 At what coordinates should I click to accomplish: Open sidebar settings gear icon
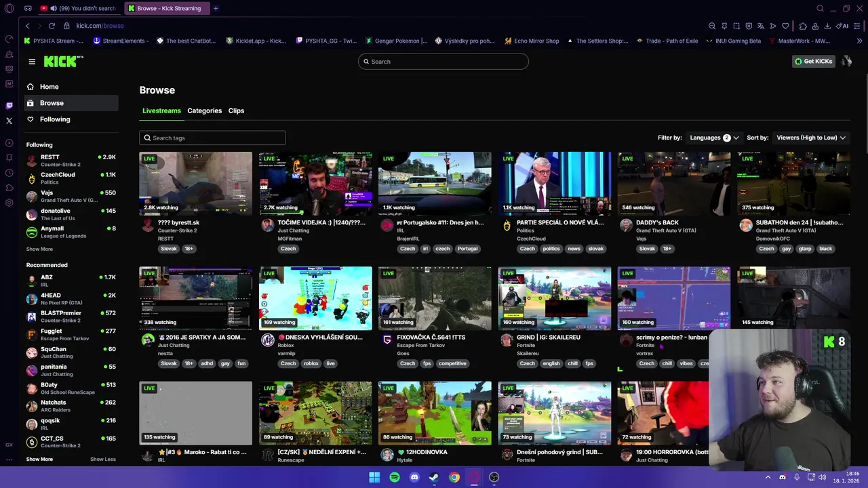tap(9, 203)
